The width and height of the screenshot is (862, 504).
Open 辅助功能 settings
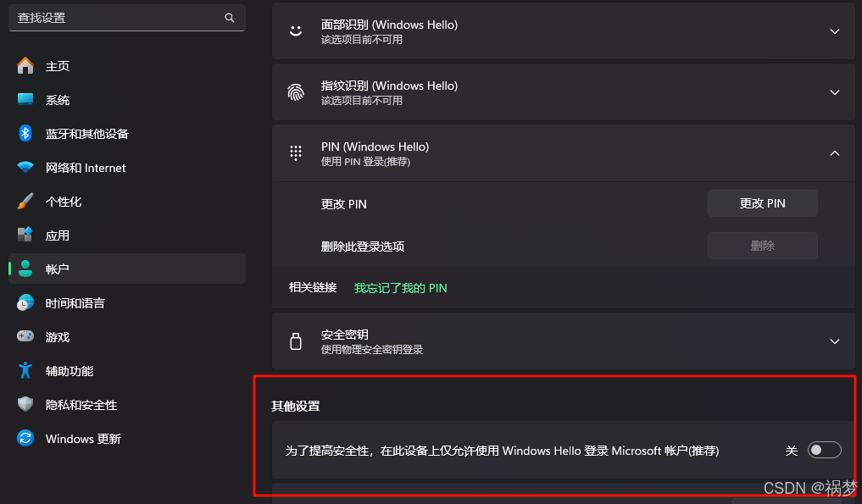point(127,371)
